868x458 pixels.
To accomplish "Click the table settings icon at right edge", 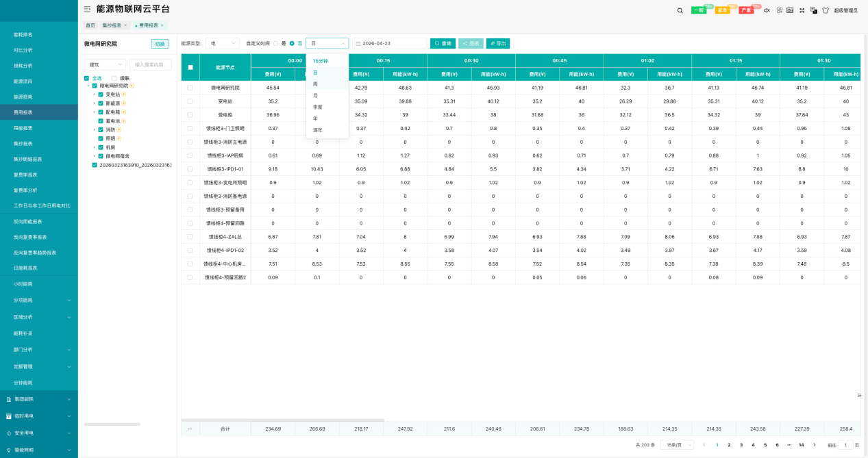I will (x=859, y=395).
